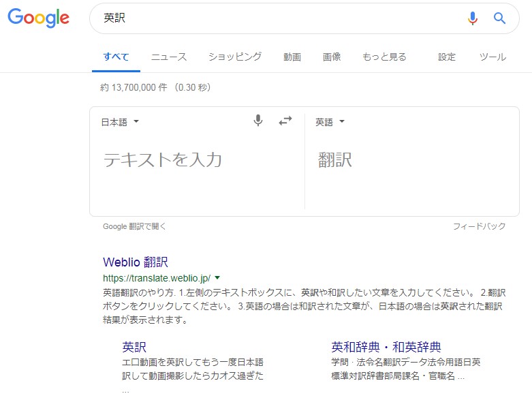Open the 画像 tab

pos(332,57)
